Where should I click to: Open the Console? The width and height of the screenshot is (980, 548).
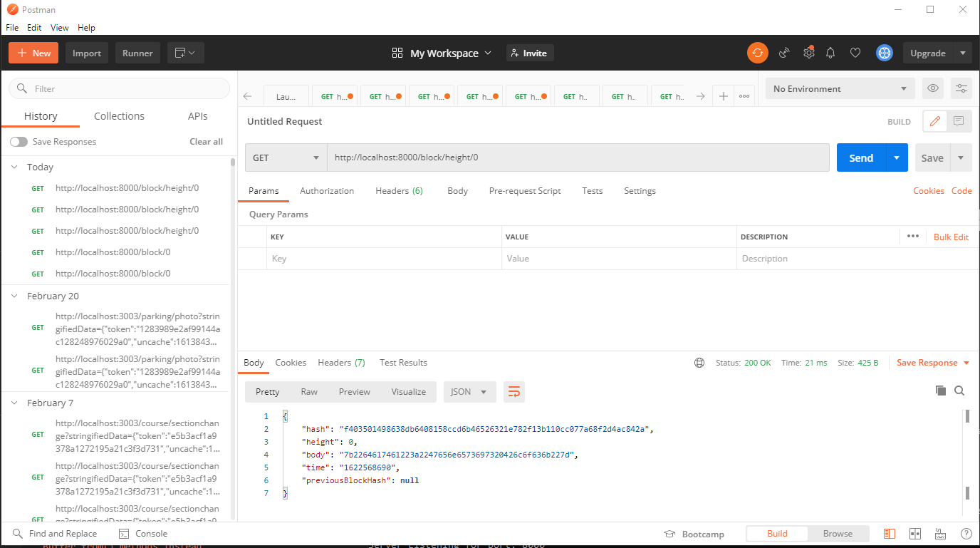pos(143,534)
